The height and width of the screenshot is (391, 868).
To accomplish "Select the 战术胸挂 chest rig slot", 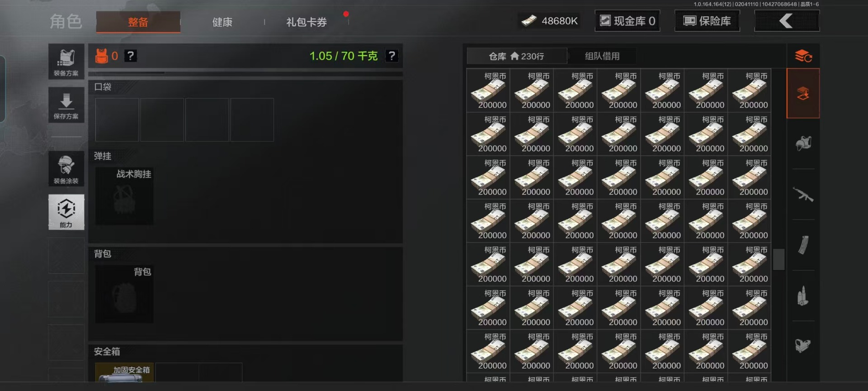I will point(124,196).
